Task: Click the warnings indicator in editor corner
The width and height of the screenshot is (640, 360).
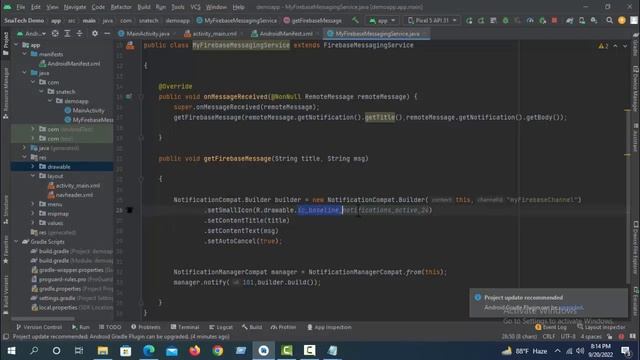Action: point(603,46)
